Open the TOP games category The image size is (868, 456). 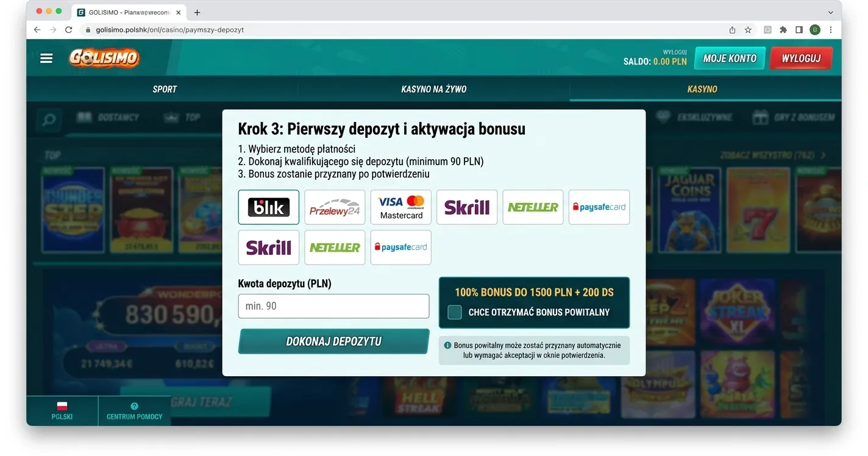point(182,117)
